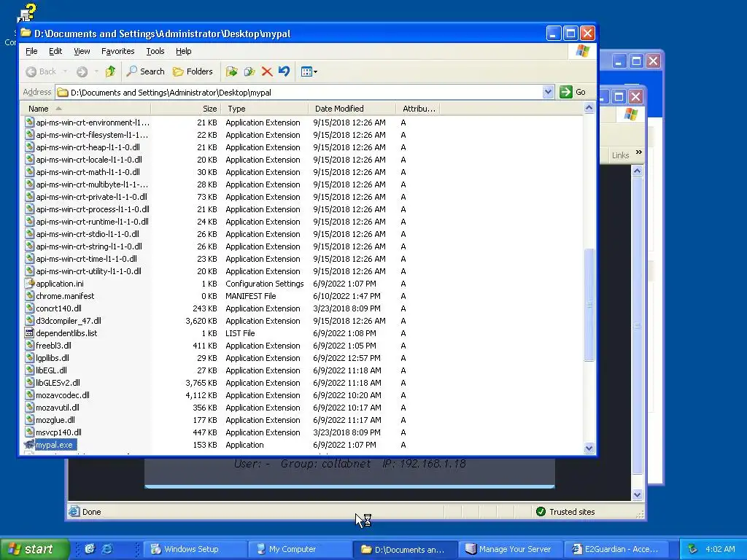Select the mypal.exe application icon
Viewport: 747px width, 560px height.
click(29, 445)
